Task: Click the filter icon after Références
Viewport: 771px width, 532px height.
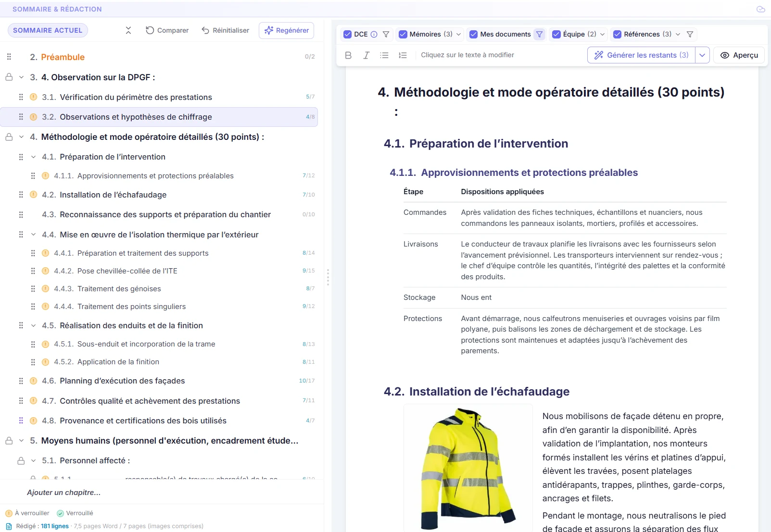Action: (690, 34)
